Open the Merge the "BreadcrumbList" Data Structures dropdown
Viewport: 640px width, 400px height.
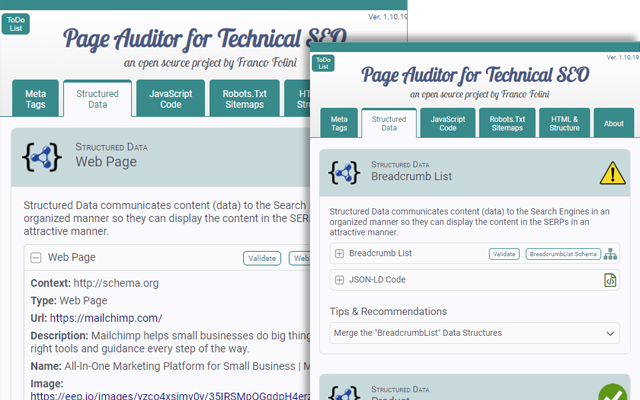coord(474,333)
